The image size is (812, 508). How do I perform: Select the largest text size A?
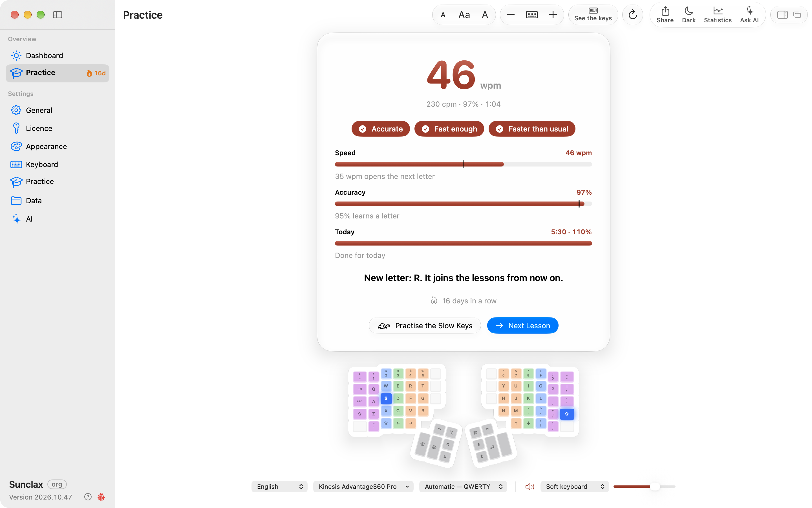click(x=485, y=15)
